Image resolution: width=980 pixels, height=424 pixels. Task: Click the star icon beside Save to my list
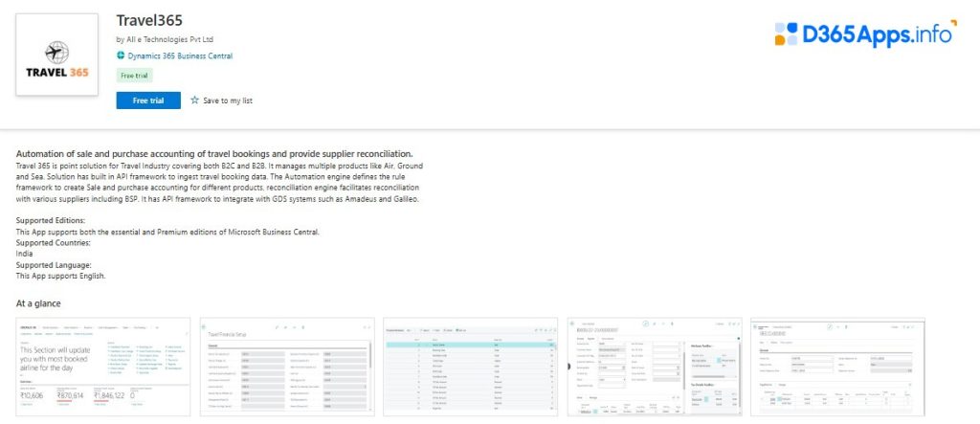(194, 100)
